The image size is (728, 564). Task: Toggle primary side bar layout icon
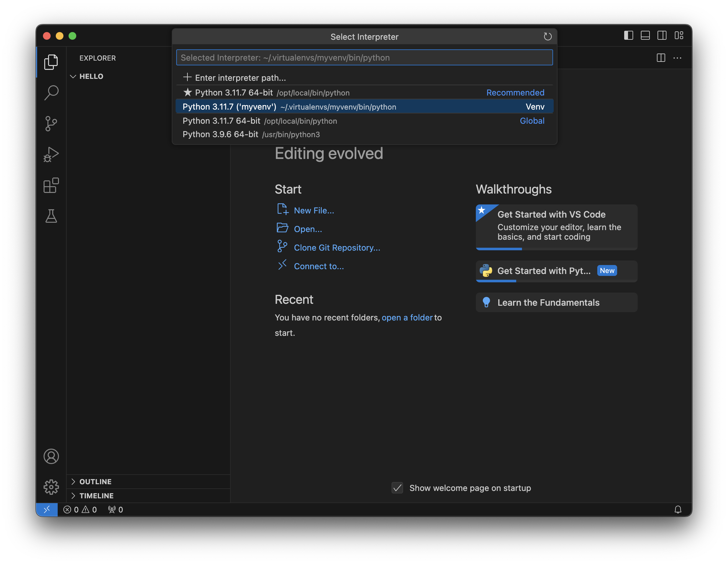[x=628, y=35]
